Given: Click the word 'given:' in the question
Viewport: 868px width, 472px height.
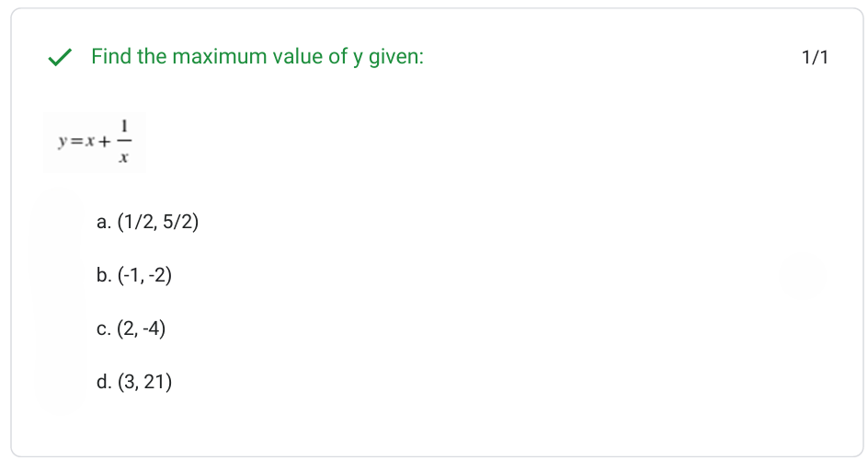Looking at the screenshot, I should pos(395,57).
